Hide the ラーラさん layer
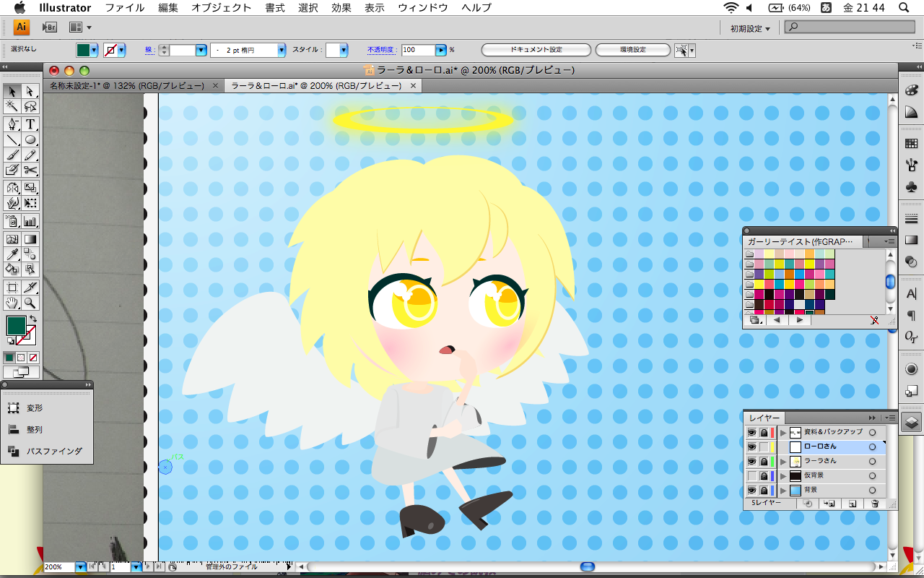 (x=751, y=461)
